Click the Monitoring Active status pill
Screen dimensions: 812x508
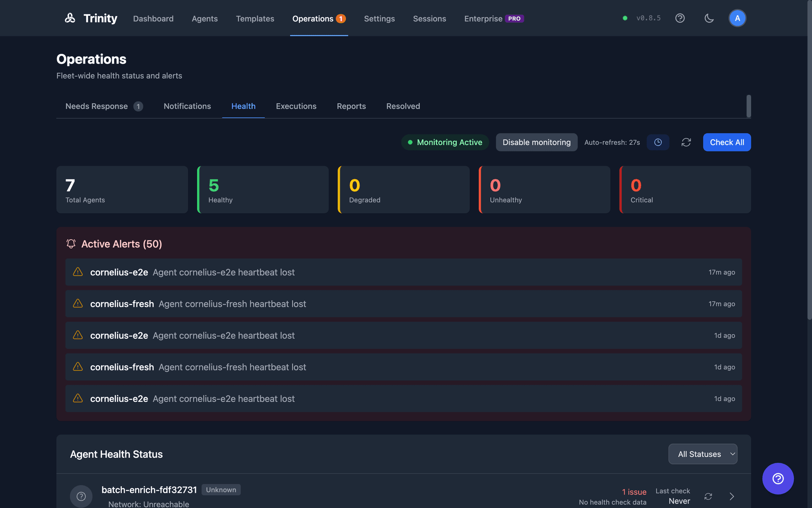pos(445,142)
